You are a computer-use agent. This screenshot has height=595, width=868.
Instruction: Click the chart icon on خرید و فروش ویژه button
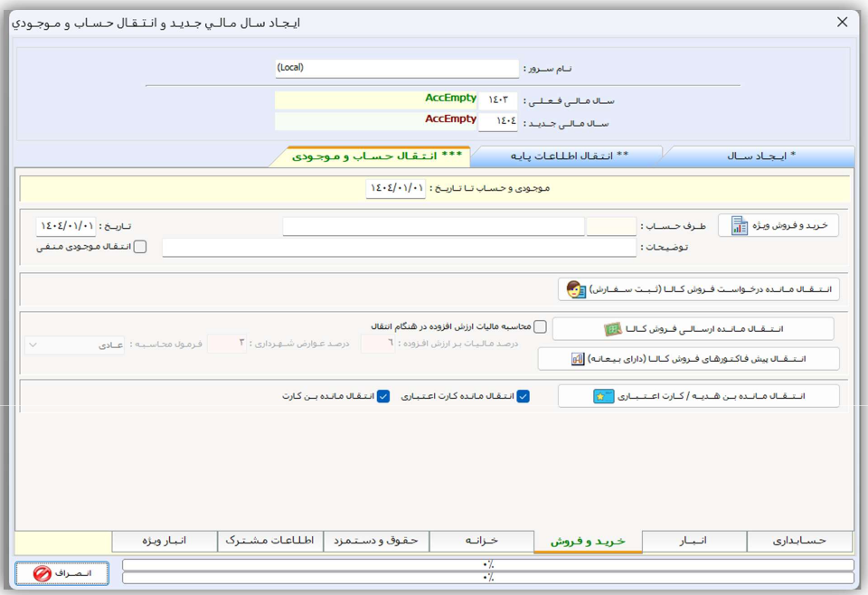tap(739, 226)
